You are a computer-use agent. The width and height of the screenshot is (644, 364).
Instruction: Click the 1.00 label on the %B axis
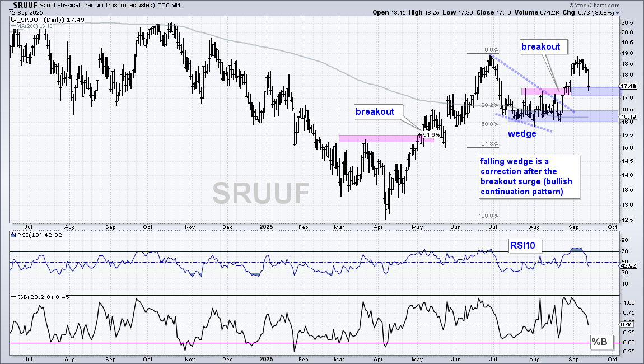click(x=628, y=303)
